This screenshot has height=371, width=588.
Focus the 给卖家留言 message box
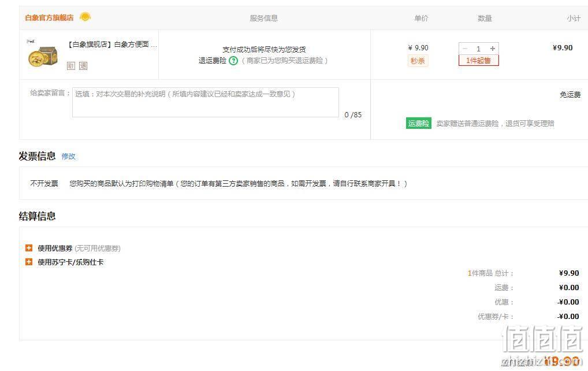pyautogui.click(x=206, y=102)
